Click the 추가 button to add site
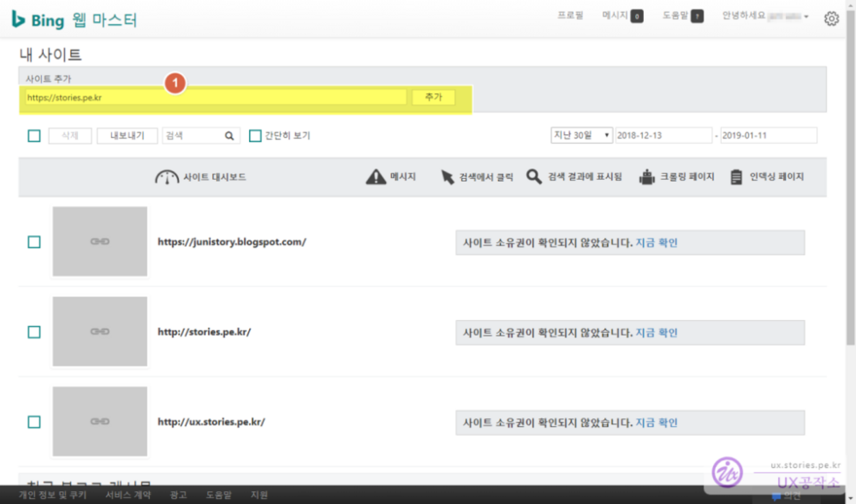The height and width of the screenshot is (504, 856). click(433, 97)
